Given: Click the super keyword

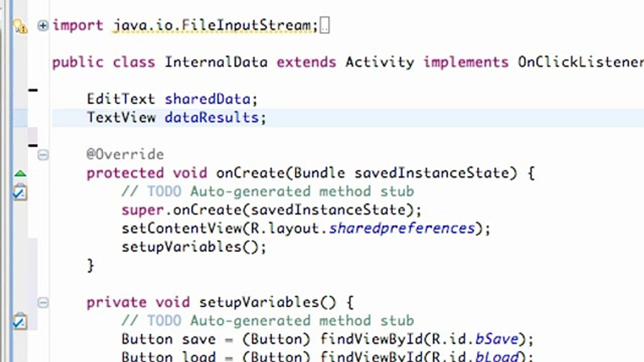Looking at the screenshot, I should click(142, 210).
